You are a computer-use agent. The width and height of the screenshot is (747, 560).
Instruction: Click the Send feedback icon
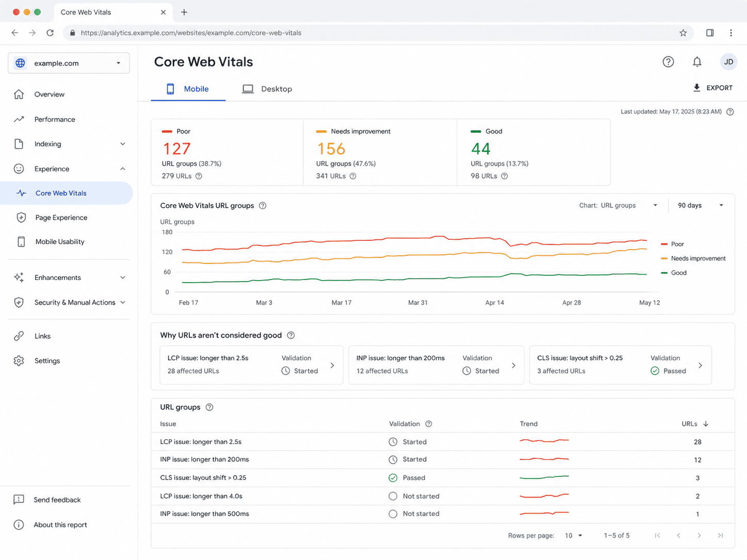[19, 500]
